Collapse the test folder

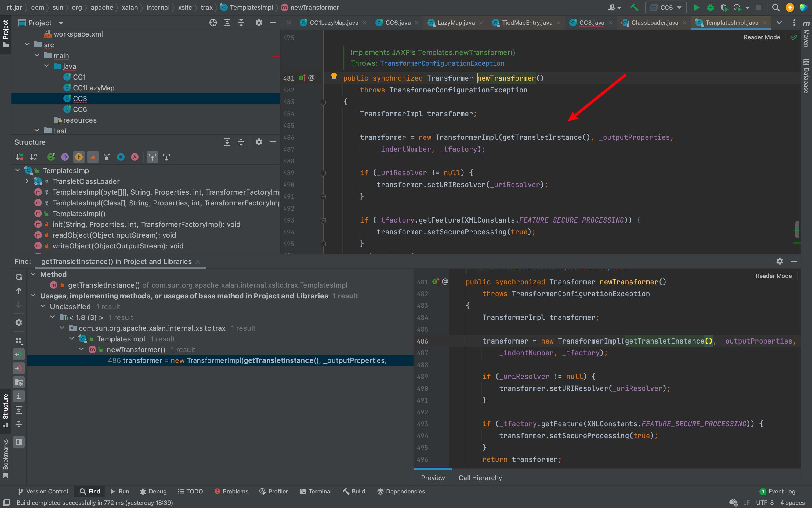click(x=37, y=130)
